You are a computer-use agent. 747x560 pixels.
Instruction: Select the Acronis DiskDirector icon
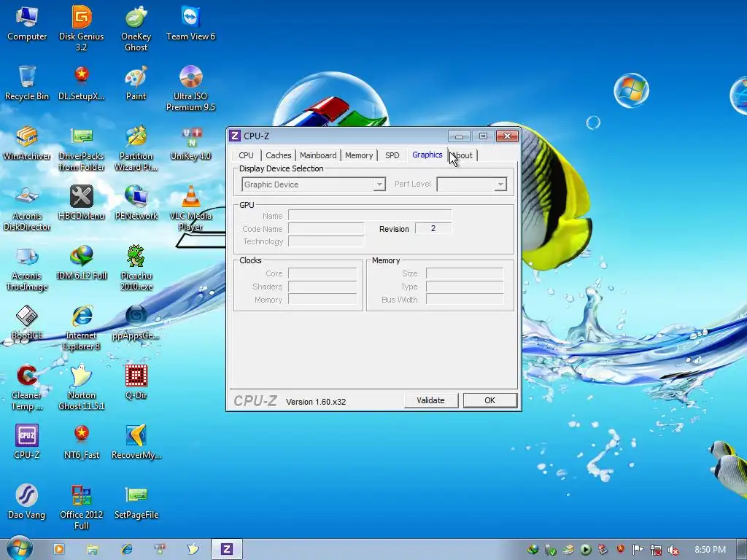(x=27, y=208)
